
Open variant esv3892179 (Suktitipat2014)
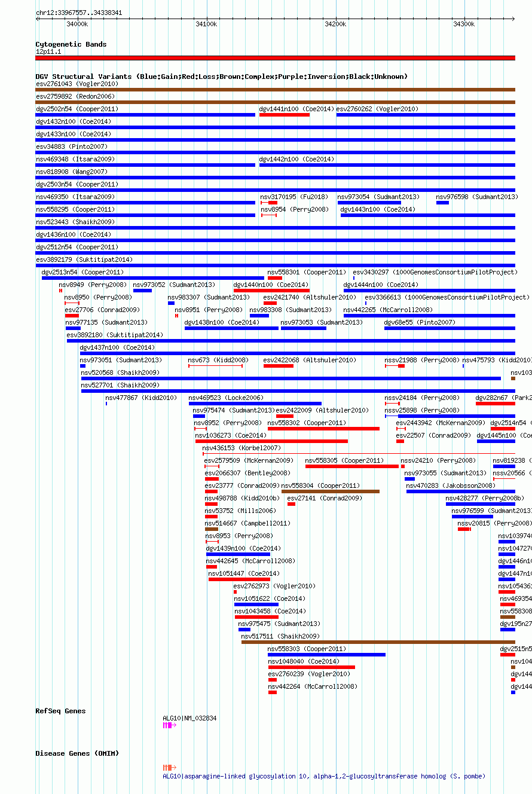(x=84, y=259)
